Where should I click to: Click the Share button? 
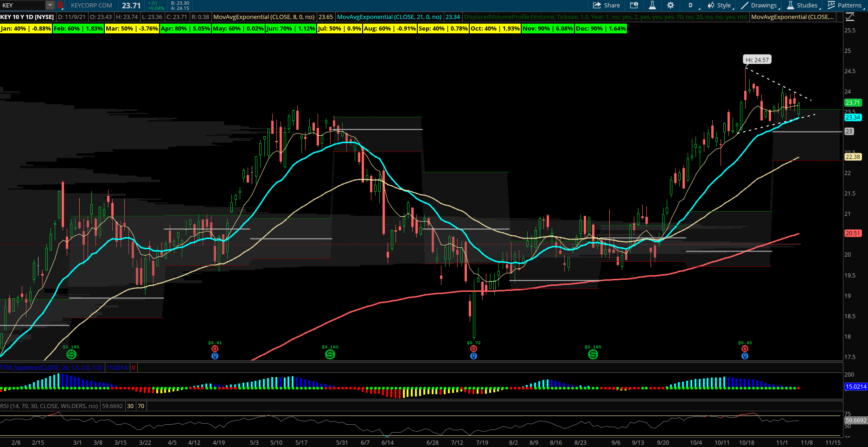pos(606,6)
